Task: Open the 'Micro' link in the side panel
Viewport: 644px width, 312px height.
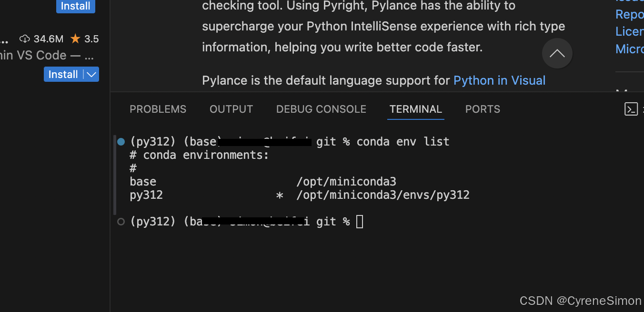Action: click(x=630, y=49)
